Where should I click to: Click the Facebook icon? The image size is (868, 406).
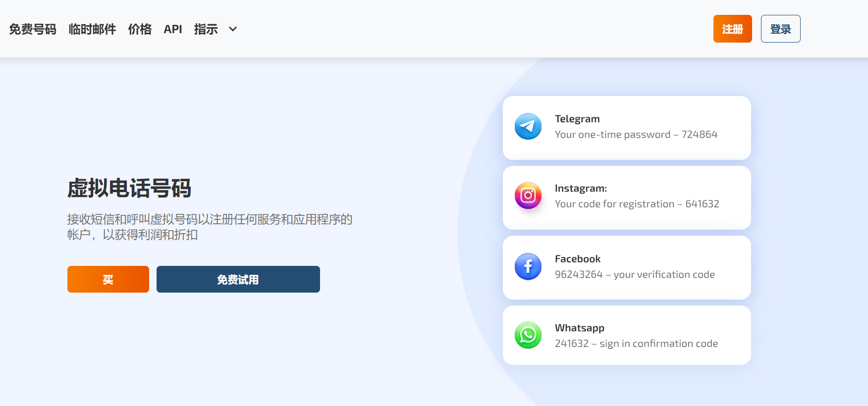pos(528,266)
